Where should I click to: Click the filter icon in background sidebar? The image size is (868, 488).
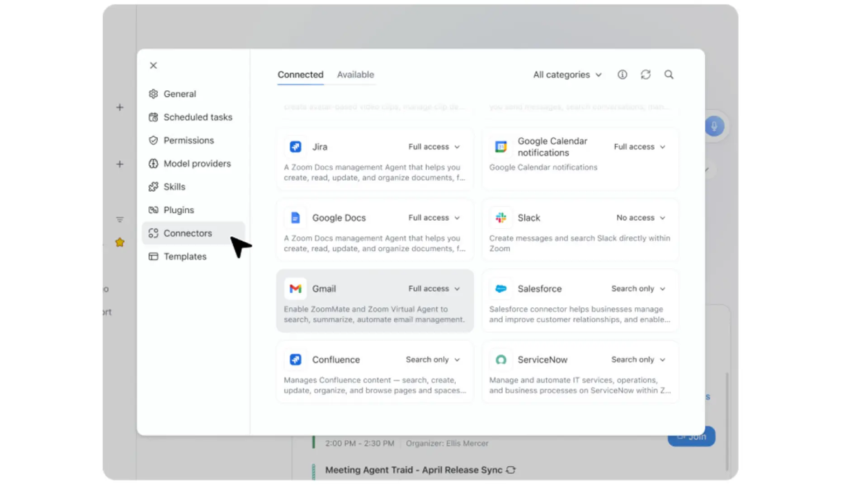120,220
